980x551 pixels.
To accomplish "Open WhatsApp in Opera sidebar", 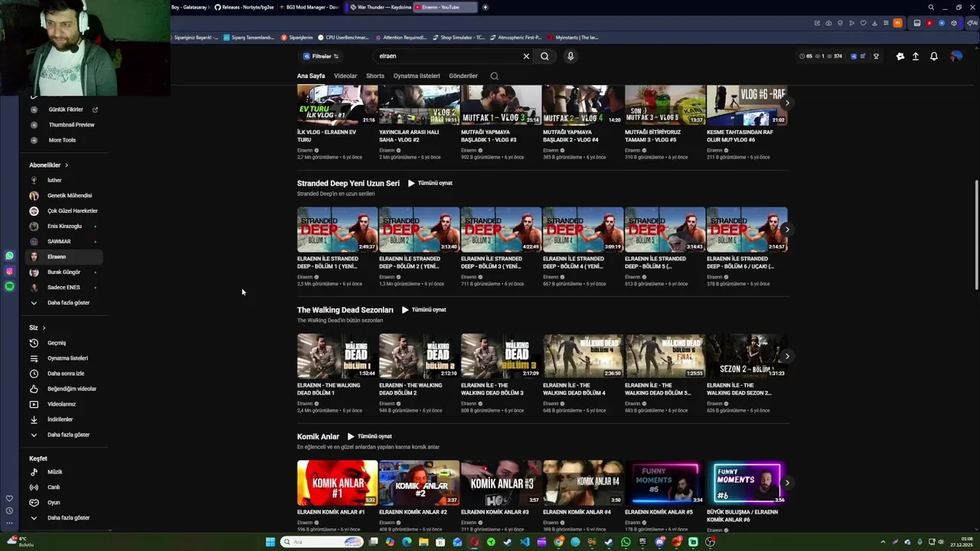I will coord(9,256).
